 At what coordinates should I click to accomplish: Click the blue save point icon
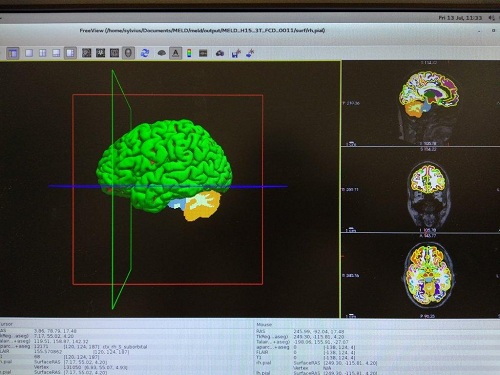point(236,53)
